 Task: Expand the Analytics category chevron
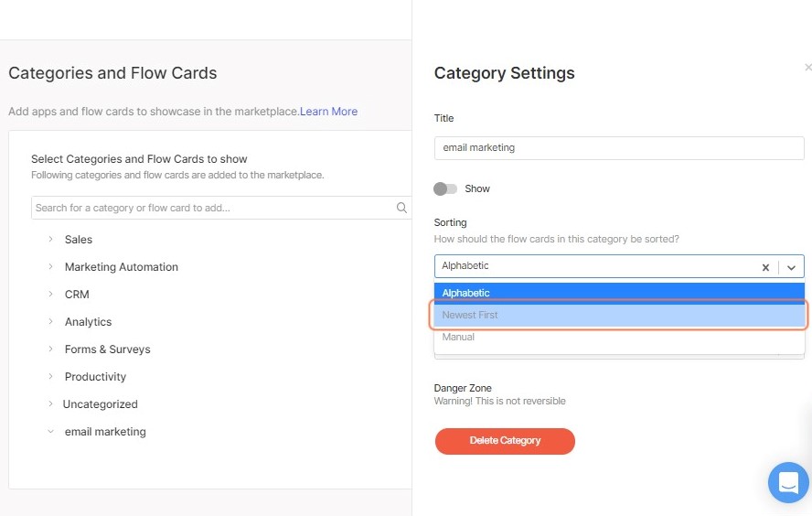50,321
